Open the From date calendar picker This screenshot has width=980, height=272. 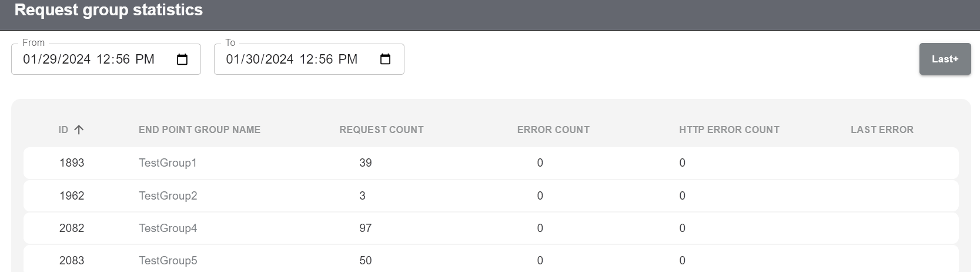pyautogui.click(x=182, y=59)
